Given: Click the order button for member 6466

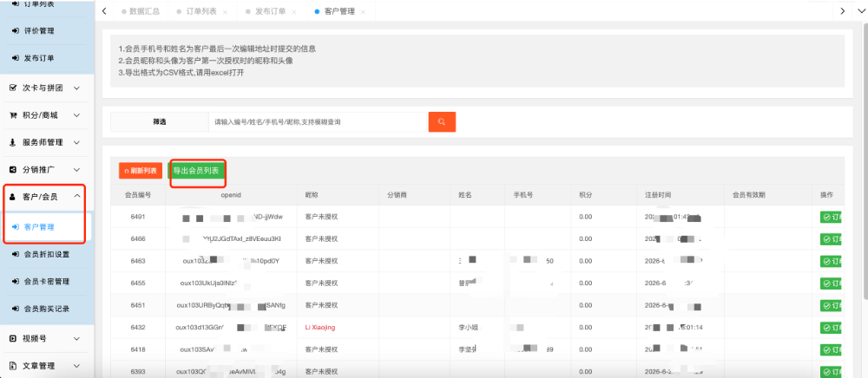Looking at the screenshot, I should point(831,239).
